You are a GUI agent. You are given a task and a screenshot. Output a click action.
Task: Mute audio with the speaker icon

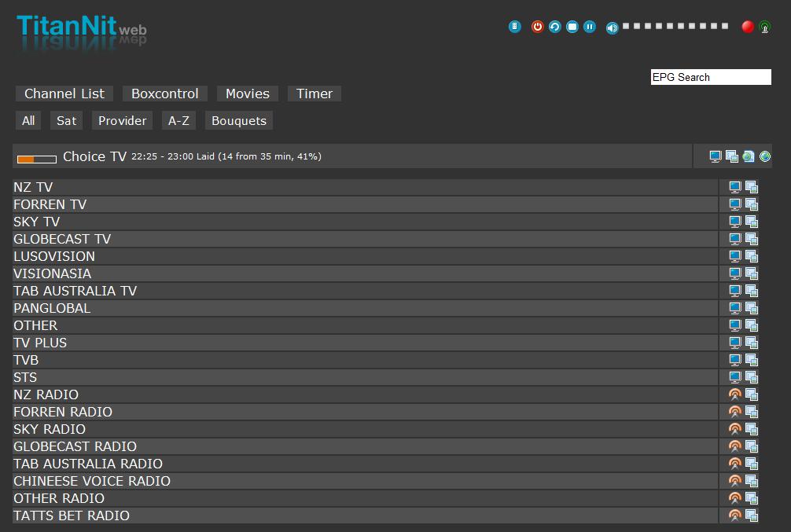pyautogui.click(x=612, y=28)
